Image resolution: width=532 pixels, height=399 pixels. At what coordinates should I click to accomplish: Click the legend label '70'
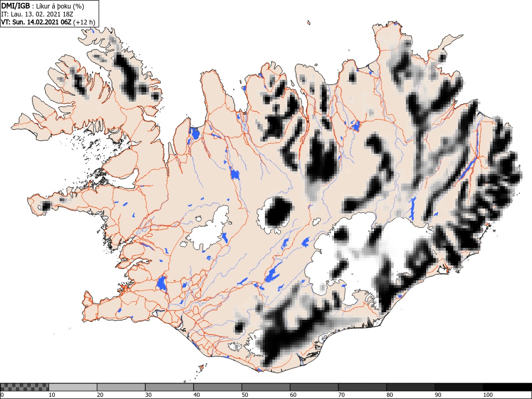tap(341, 395)
